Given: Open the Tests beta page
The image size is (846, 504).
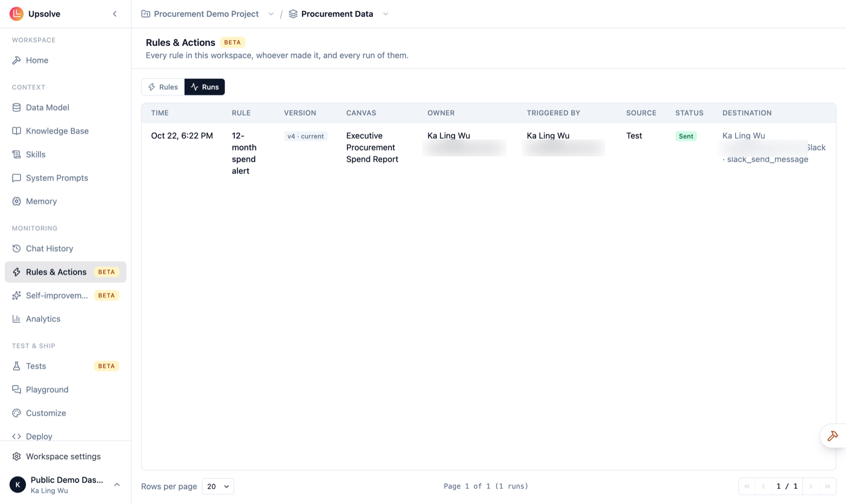Looking at the screenshot, I should coord(66,366).
